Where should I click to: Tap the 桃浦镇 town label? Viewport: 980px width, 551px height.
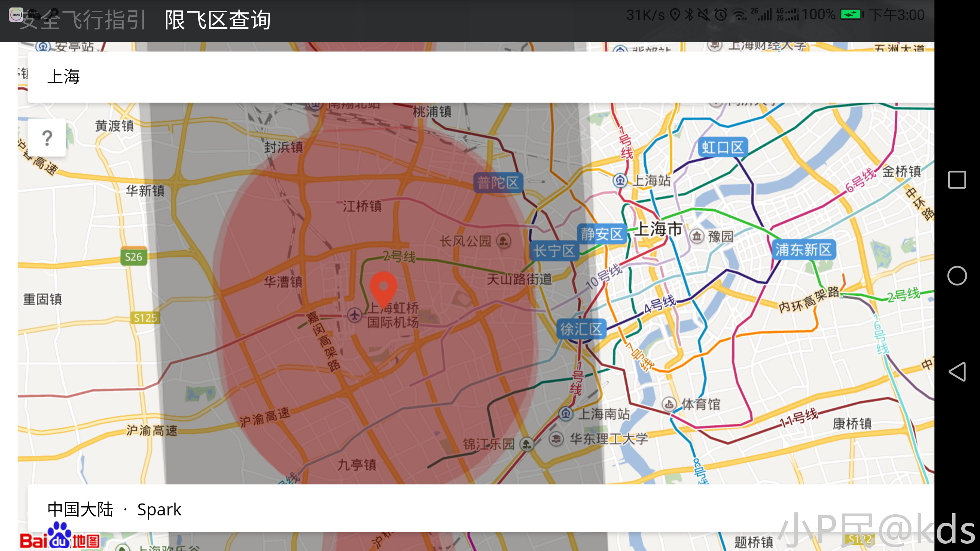[432, 112]
